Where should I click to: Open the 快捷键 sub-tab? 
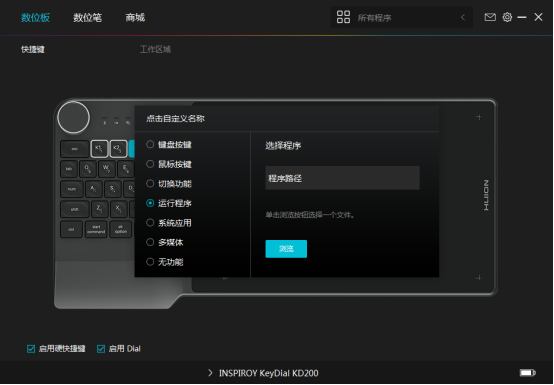pos(33,49)
